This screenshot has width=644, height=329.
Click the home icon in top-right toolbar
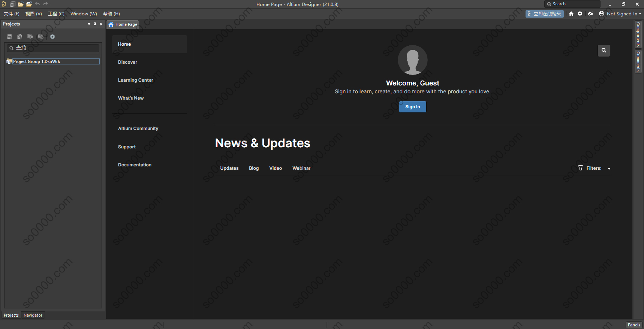click(571, 13)
